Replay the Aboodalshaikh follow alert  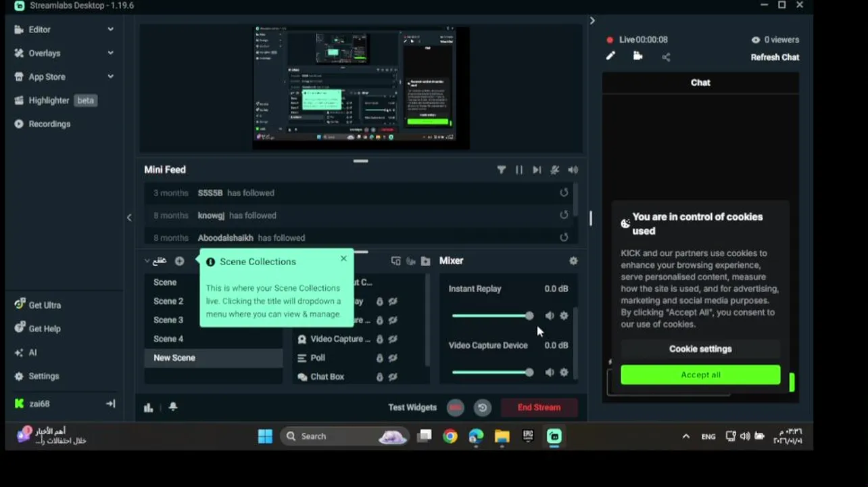(x=564, y=237)
